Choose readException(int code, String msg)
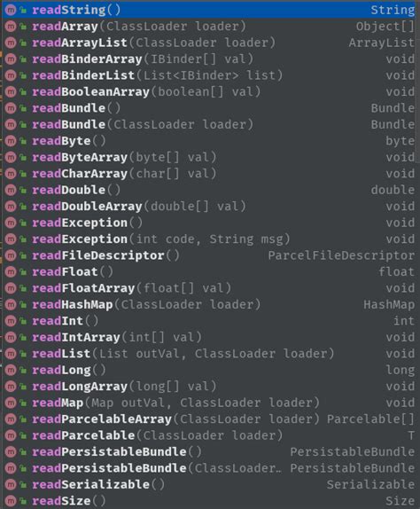Image resolution: width=420 pixels, height=509 pixels. coord(209,239)
